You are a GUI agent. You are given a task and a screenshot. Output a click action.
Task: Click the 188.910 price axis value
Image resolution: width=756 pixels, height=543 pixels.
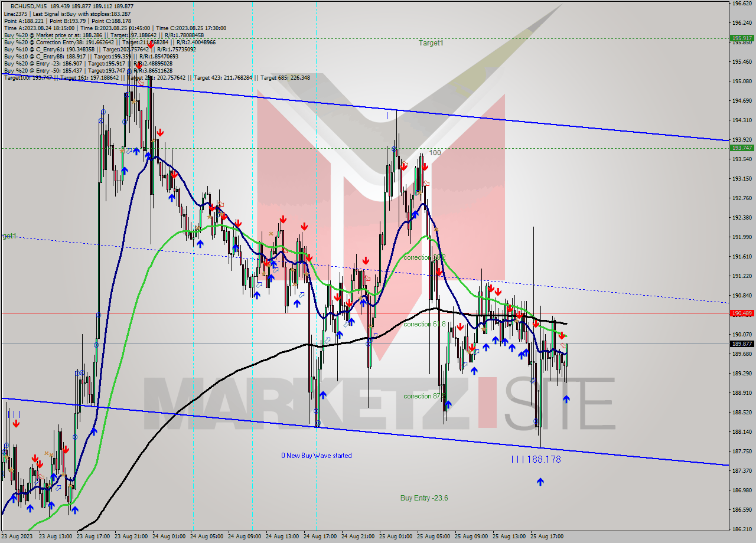click(x=742, y=393)
